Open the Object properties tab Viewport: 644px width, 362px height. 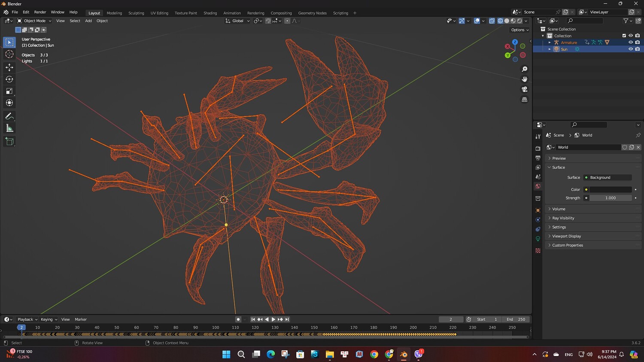click(x=538, y=210)
